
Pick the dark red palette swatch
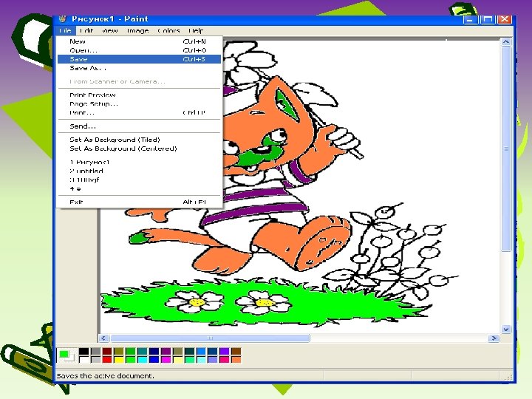tap(107, 352)
